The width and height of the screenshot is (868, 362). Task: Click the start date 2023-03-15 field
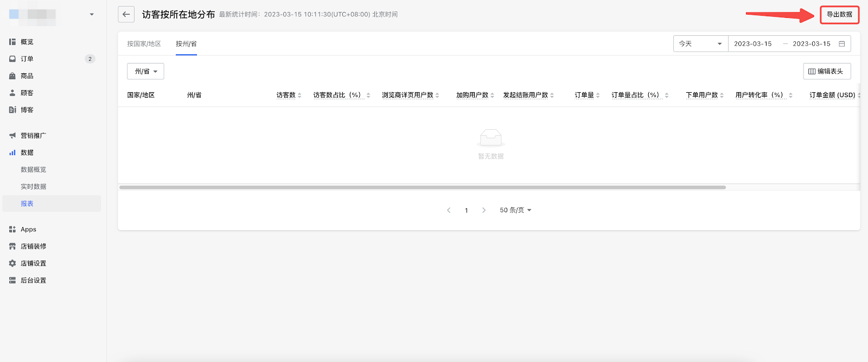(752, 44)
